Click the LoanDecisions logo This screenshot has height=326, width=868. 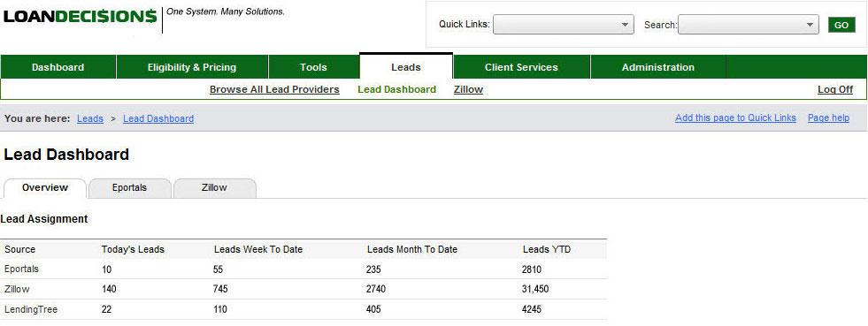pos(81,17)
